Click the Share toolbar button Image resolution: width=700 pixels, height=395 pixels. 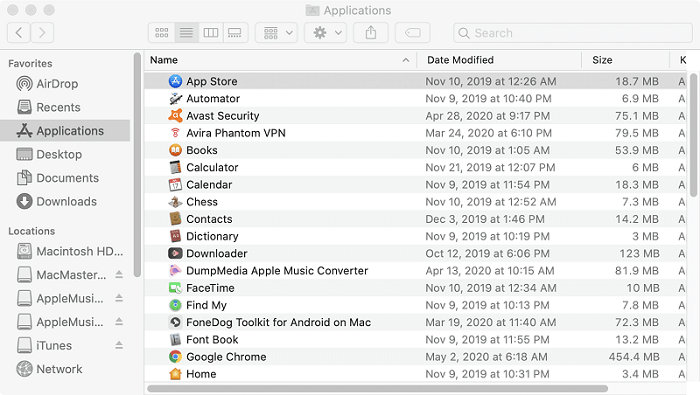371,33
